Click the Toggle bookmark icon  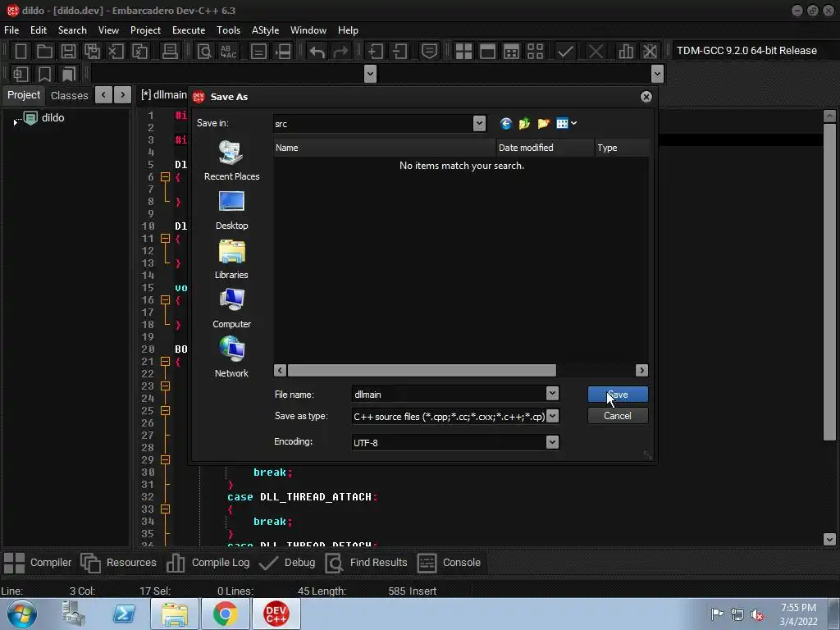click(x=44, y=74)
